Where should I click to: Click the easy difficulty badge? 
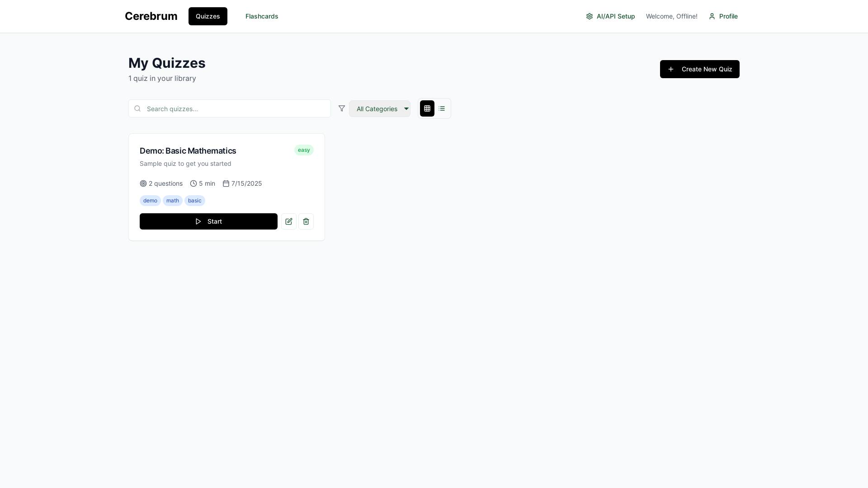click(304, 150)
